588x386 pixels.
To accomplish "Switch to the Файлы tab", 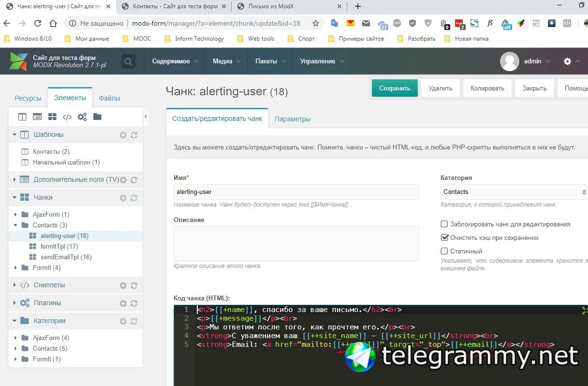I will (x=110, y=98).
